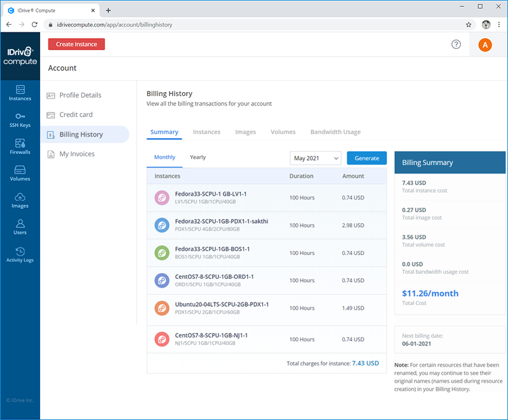Click the 06-01-2021 next billing date
508x420 pixels.
[417, 344]
